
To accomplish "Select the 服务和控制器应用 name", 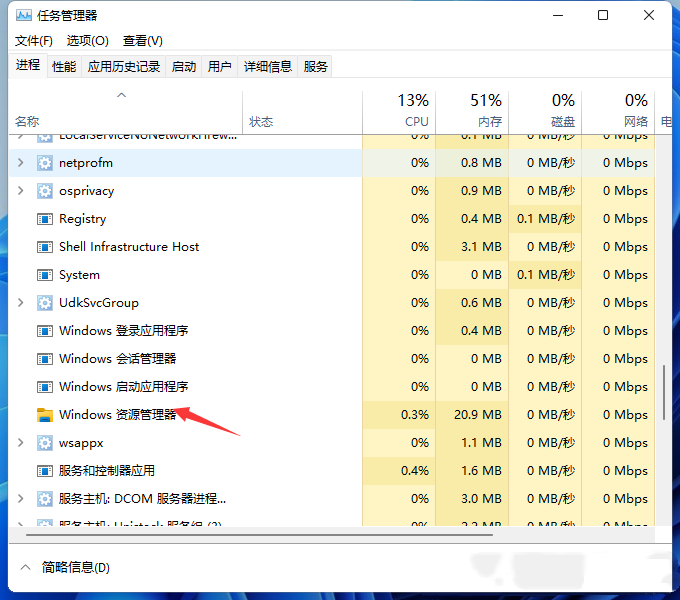I will [107, 471].
